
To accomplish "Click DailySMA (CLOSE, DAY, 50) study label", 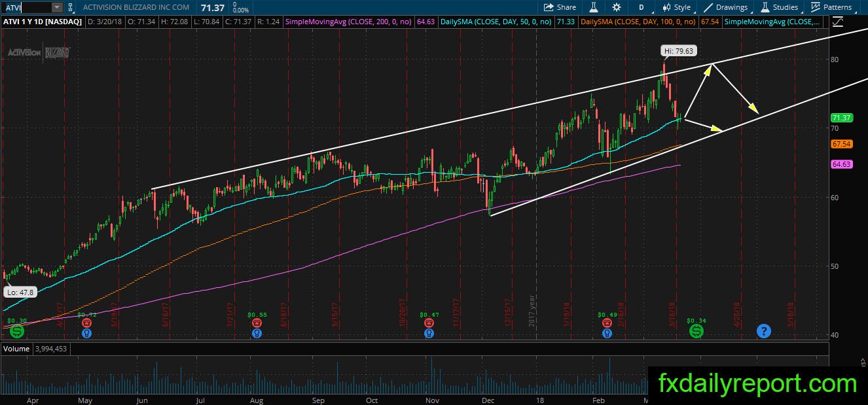I will [495, 22].
